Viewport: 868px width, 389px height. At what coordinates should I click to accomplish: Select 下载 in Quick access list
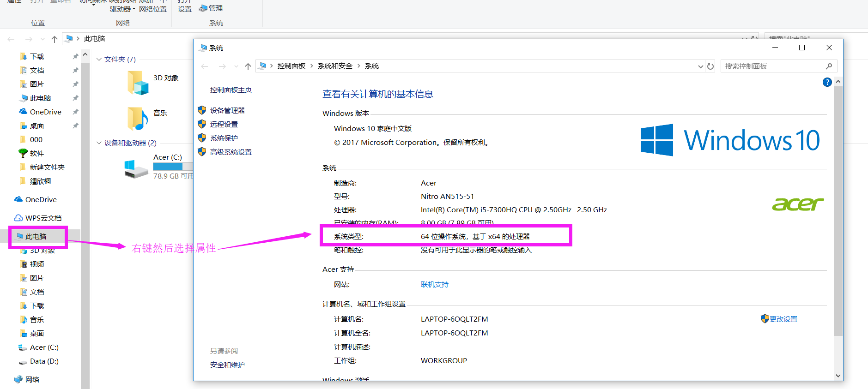click(37, 56)
